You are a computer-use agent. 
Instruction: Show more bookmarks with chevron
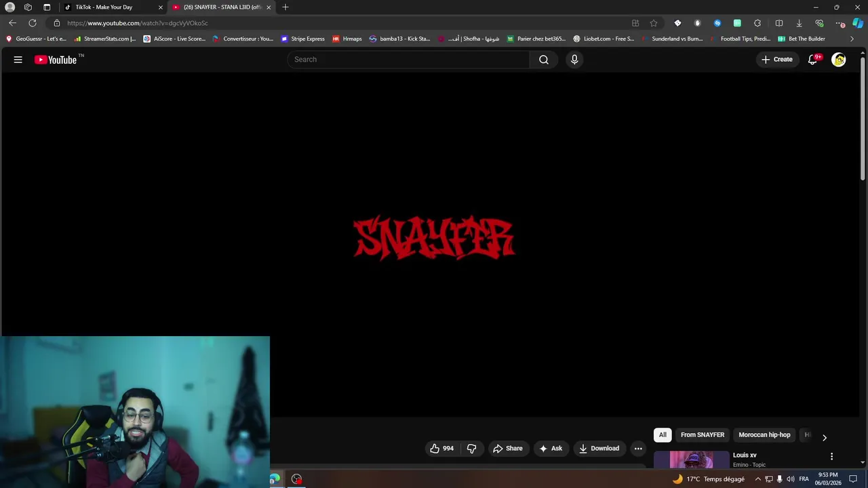[x=852, y=39]
